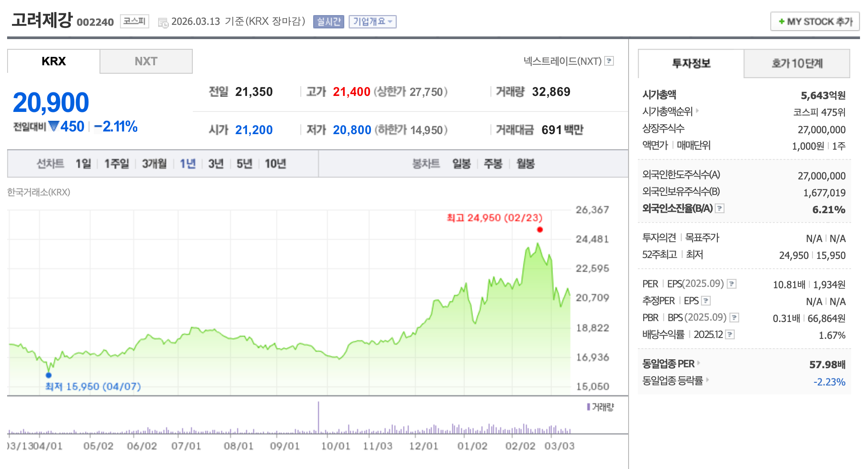
Task: Show the 일봉 candle chart
Action: (x=462, y=164)
